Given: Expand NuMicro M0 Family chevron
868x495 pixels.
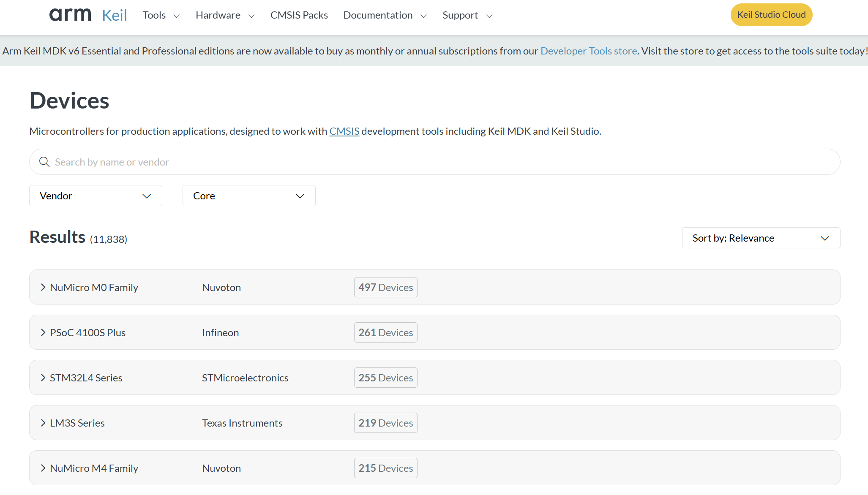Looking at the screenshot, I should pyautogui.click(x=43, y=287).
